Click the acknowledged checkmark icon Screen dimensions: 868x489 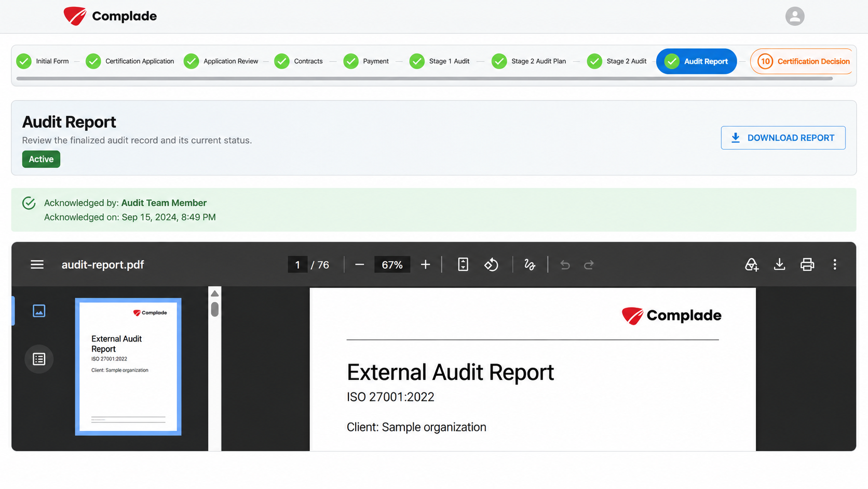(29, 203)
